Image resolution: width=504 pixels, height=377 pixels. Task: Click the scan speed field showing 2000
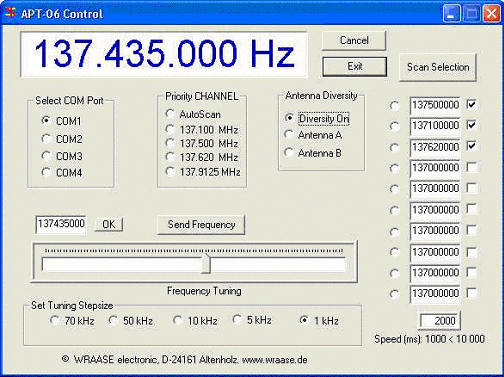pyautogui.click(x=439, y=321)
